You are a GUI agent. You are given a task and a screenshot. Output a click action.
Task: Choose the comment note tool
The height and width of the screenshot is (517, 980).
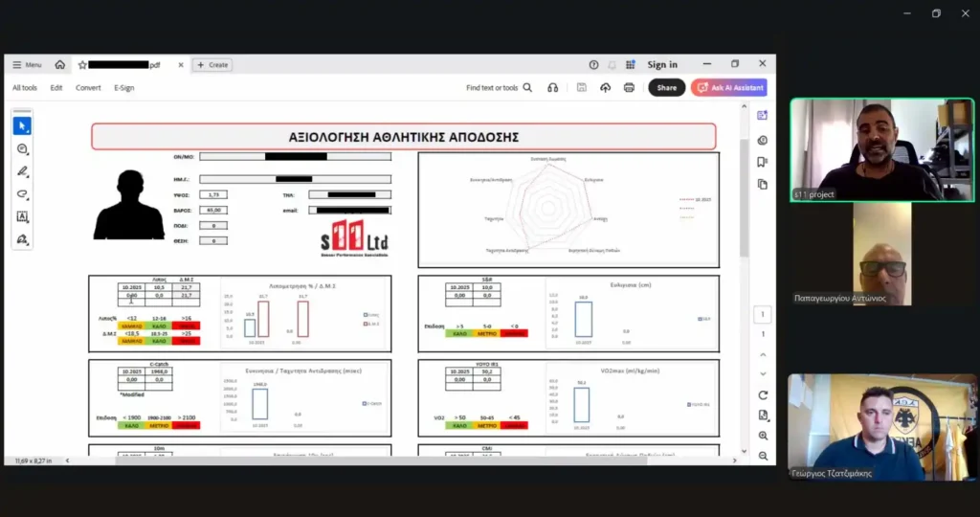pyautogui.click(x=22, y=149)
